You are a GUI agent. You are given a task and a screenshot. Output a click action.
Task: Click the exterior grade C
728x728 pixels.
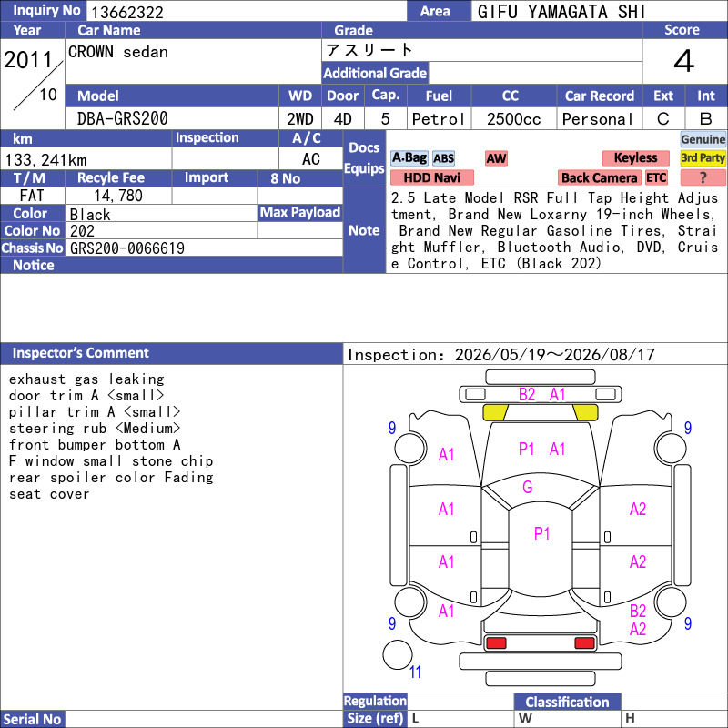(x=663, y=119)
